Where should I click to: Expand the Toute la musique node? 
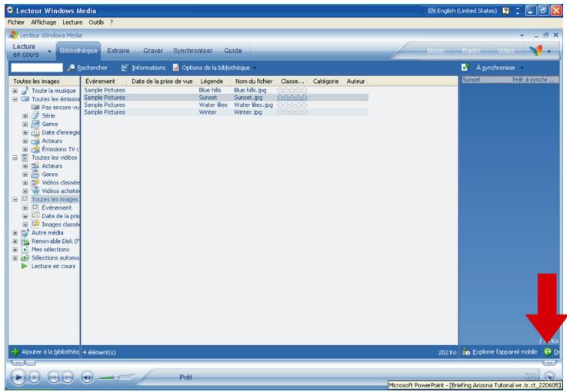(x=15, y=91)
